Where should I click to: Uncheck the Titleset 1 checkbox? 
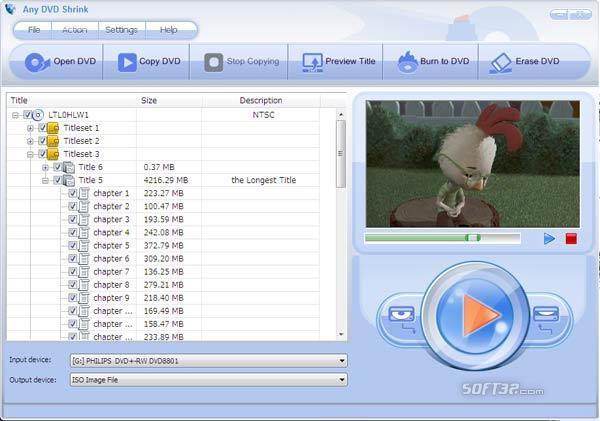point(42,127)
